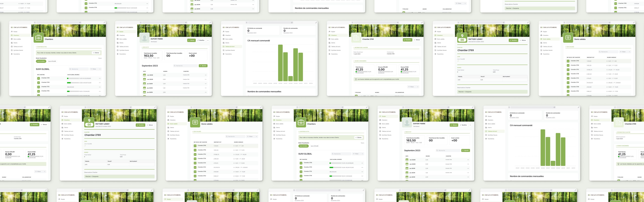Click profile avatar in upper-row Dupont Pierre window

pyautogui.click(x=145, y=38)
